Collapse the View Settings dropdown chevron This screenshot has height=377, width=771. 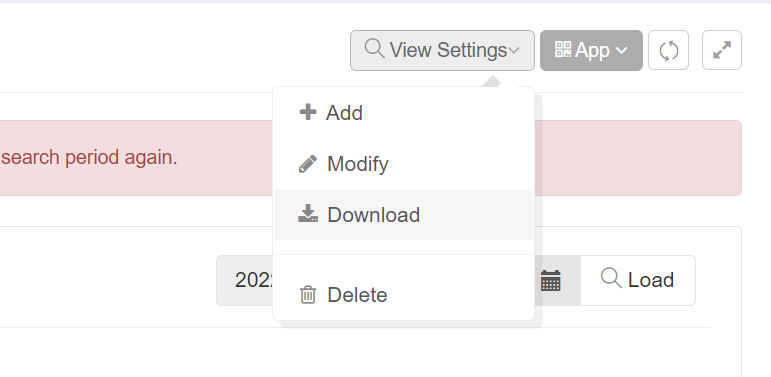point(514,50)
